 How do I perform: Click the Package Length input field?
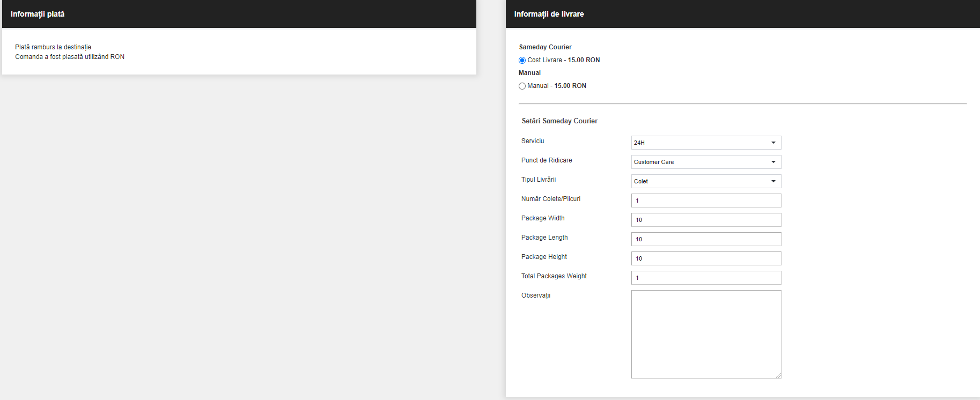[x=706, y=239]
